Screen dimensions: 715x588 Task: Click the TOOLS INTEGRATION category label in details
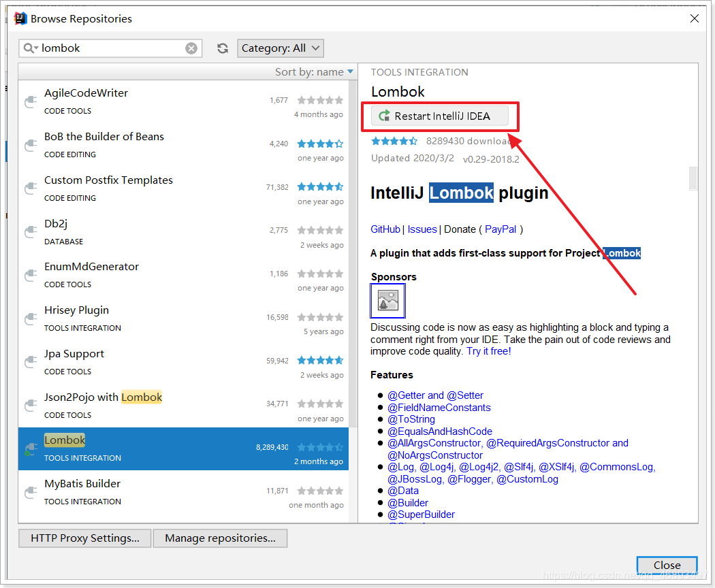(x=419, y=72)
